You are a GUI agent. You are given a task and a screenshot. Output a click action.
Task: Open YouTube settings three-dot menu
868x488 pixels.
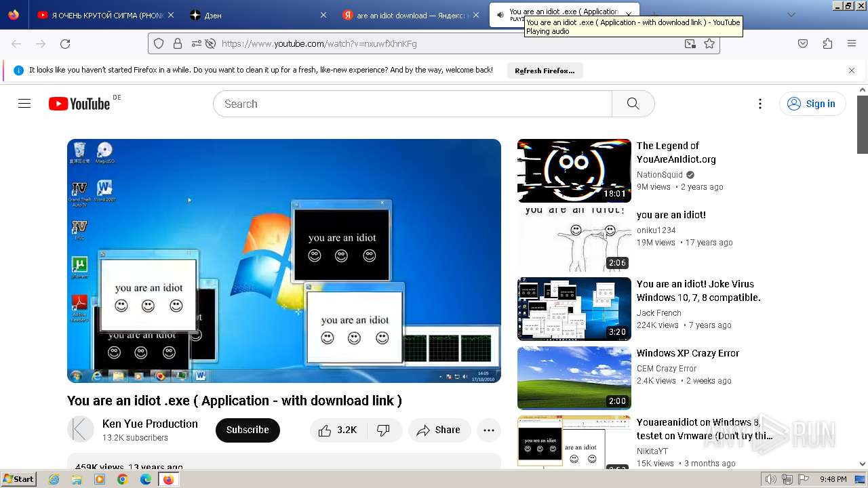pyautogui.click(x=760, y=104)
